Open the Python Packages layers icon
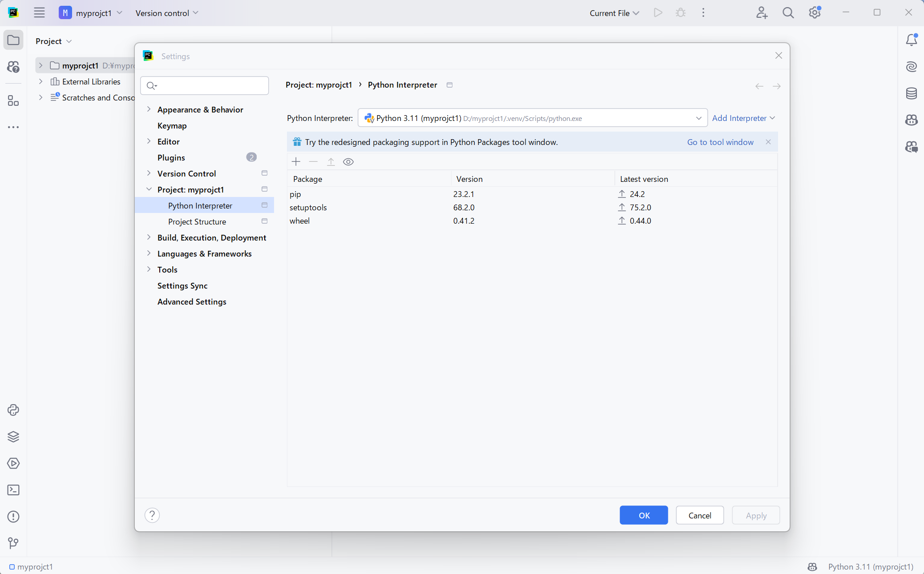 tap(13, 437)
